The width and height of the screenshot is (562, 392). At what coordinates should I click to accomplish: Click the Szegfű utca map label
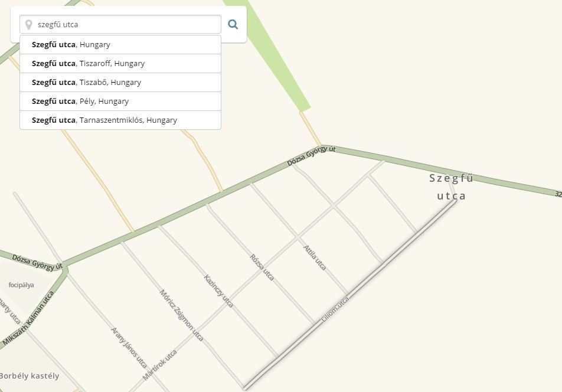(451, 187)
